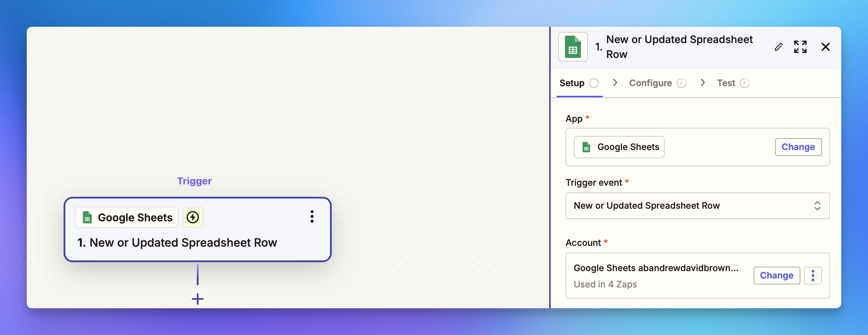Click the Google Sheets chip on the trigger card
The width and height of the screenshot is (868, 335).
coord(127,217)
